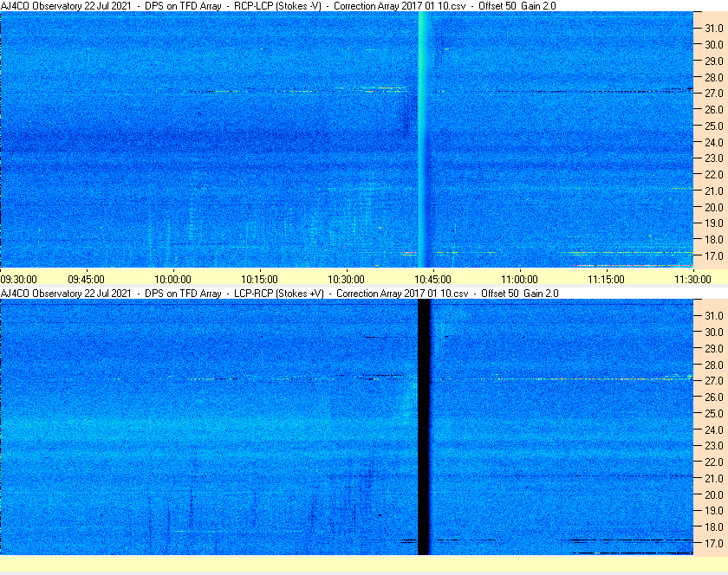
Task: Click the 10:15:00 time axis label
Action: (x=259, y=280)
